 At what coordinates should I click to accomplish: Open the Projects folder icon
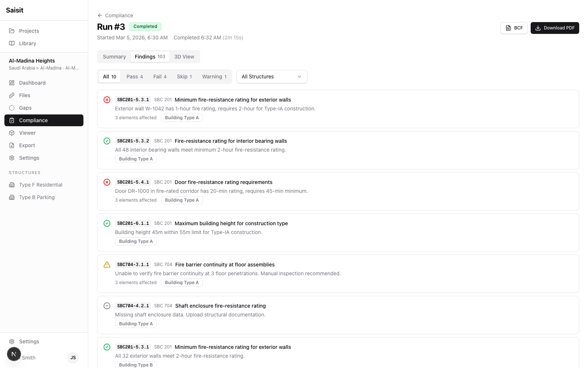(12, 31)
